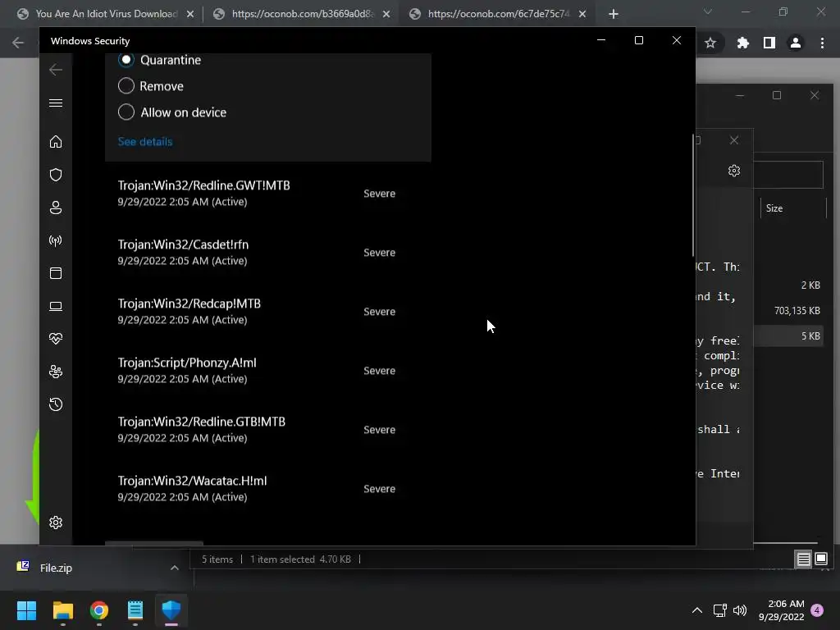Open Windows Security from the taskbar
Viewport: 840px width, 630px height.
pos(171,610)
